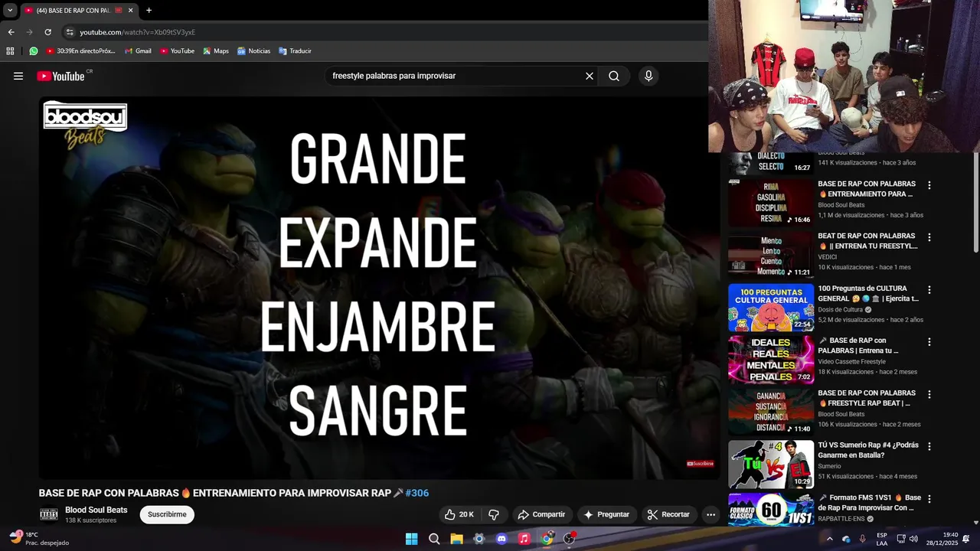Open the #306 hashtag link
This screenshot has height=551, width=980.
(417, 493)
